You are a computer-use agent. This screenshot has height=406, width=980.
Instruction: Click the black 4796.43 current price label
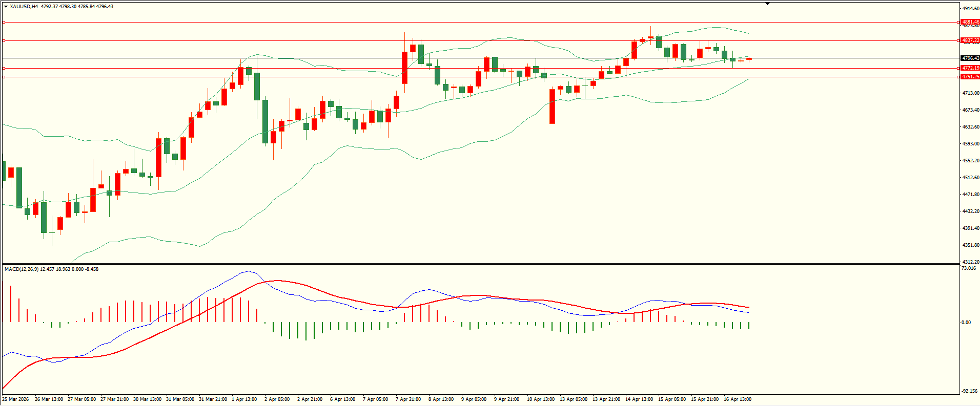click(970, 58)
